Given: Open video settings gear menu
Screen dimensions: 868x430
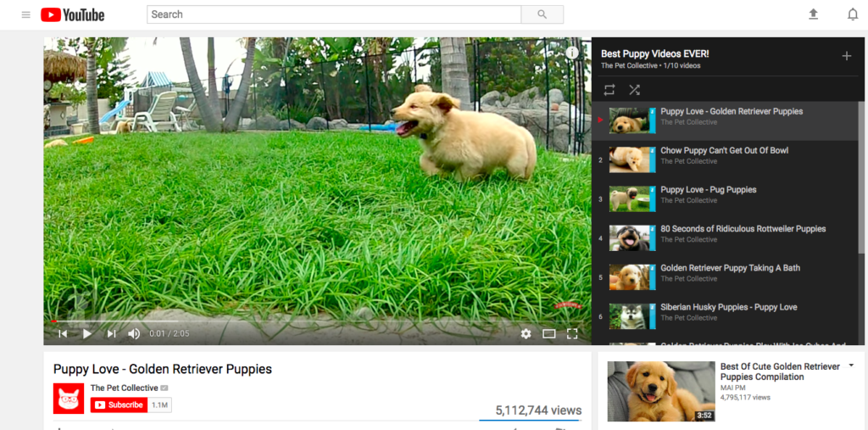Looking at the screenshot, I should tap(526, 333).
